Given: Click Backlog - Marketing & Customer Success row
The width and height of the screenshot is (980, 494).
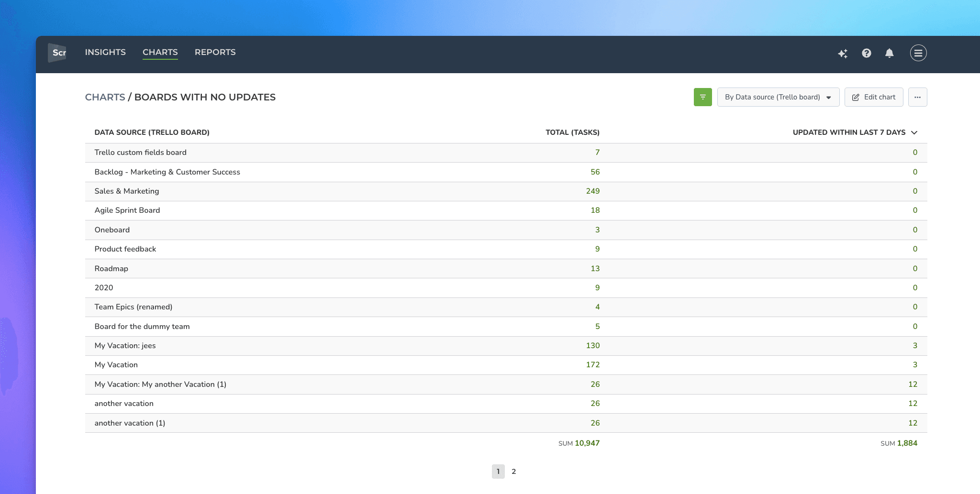Looking at the screenshot, I should (506, 172).
